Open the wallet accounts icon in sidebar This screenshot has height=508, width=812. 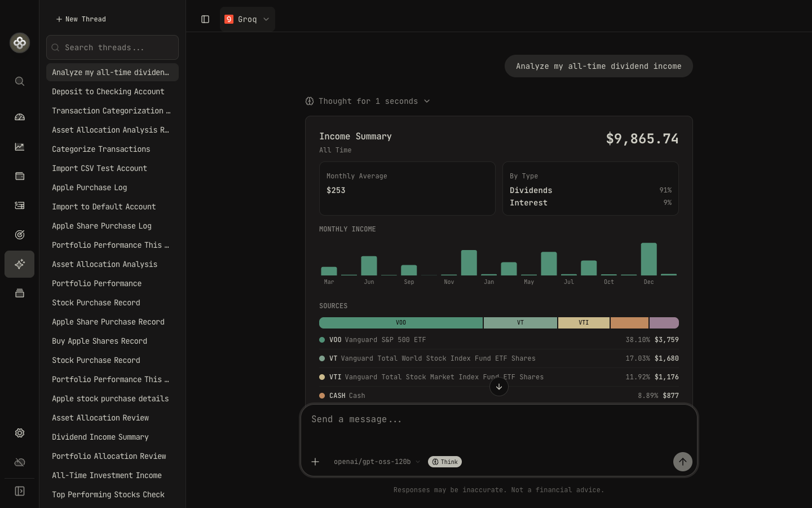pos(20,176)
